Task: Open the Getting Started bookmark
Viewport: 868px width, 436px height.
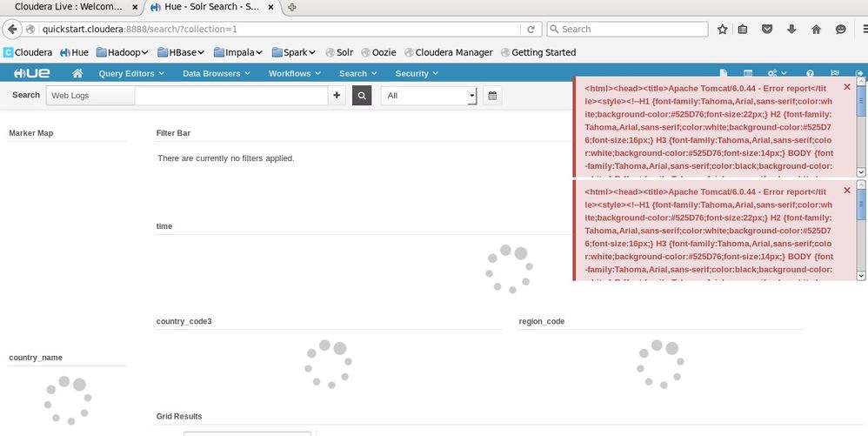Action: point(538,52)
